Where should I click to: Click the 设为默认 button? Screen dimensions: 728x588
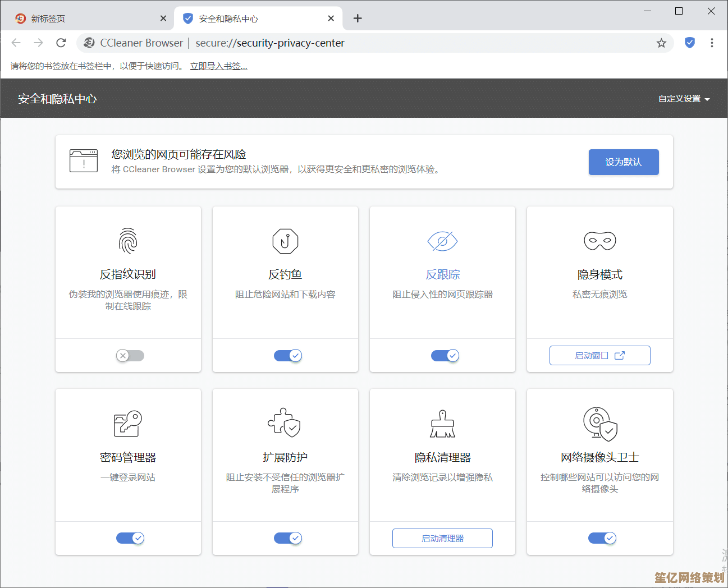(623, 162)
